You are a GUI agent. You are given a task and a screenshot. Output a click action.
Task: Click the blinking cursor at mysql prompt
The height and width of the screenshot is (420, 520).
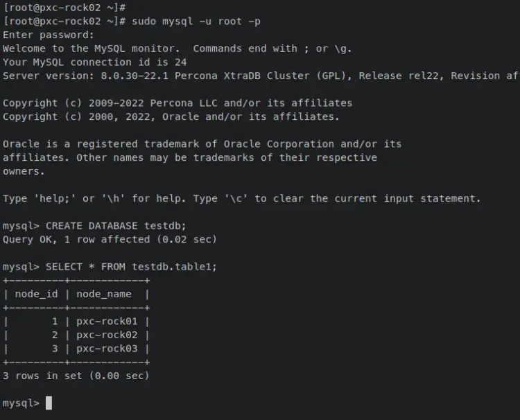[49, 403]
